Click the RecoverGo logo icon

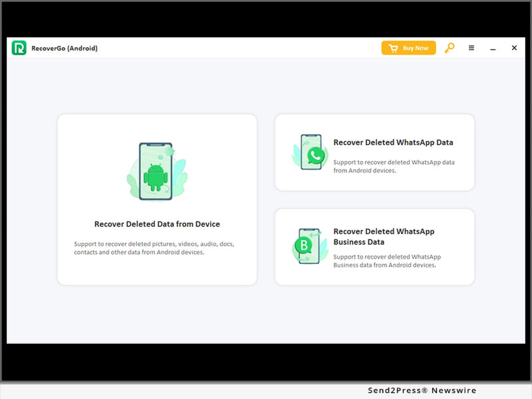tap(19, 48)
